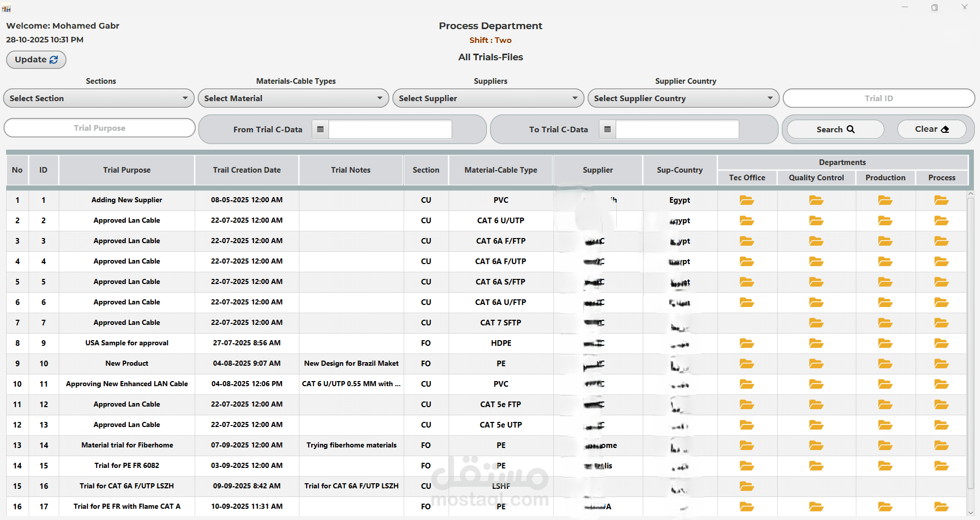Click calendar icon beside From Trial C-Data
Viewport: 980px width, 520px height.
320,129
